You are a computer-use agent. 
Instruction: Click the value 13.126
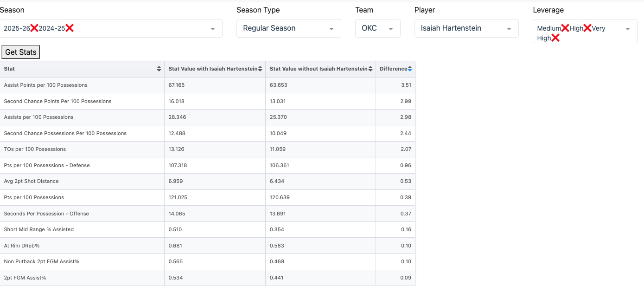click(177, 149)
